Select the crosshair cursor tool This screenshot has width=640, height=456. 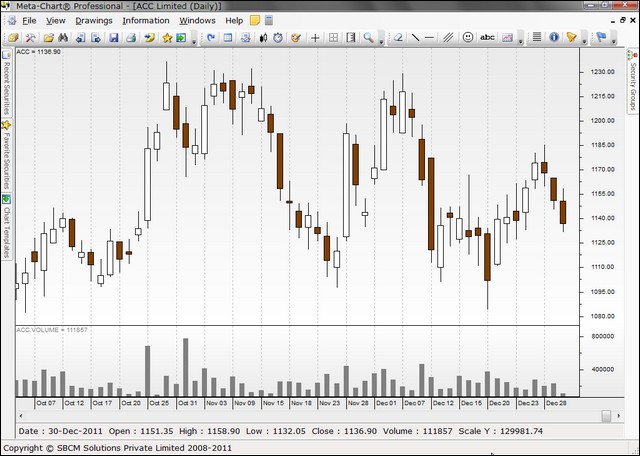[316, 38]
